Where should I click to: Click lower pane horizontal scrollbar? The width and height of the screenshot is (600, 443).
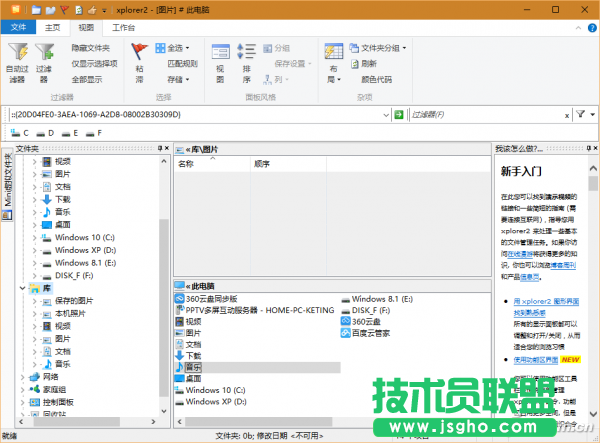pos(259,422)
